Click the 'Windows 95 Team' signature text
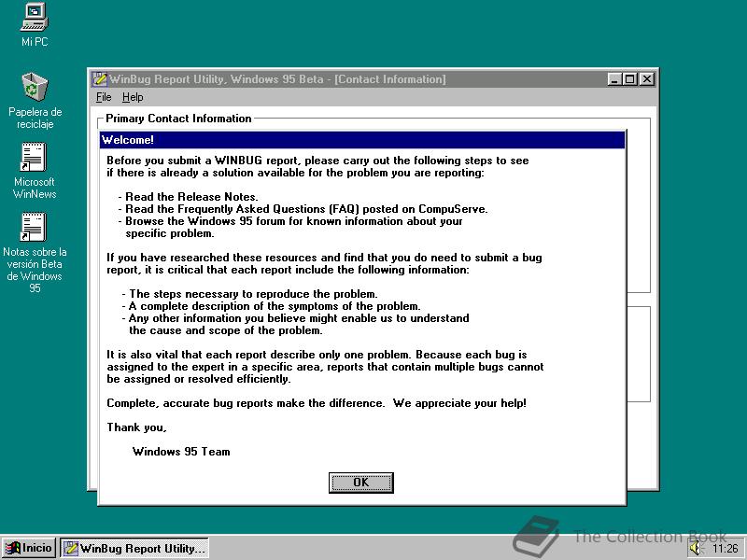The image size is (747, 560). 181,452
